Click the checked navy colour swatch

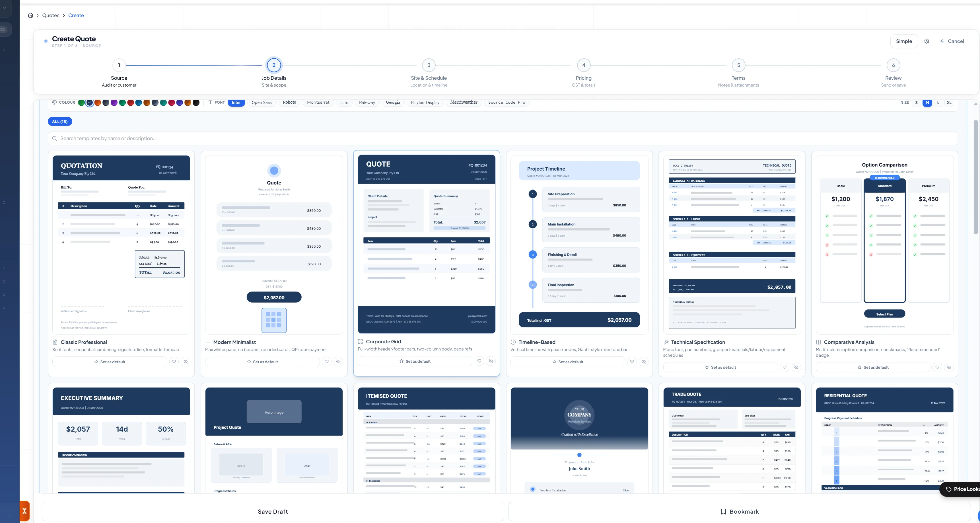tap(89, 102)
